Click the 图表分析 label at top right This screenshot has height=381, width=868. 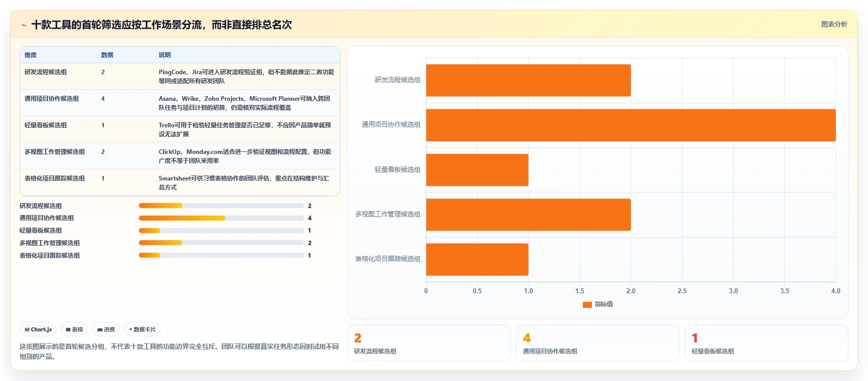click(x=834, y=24)
